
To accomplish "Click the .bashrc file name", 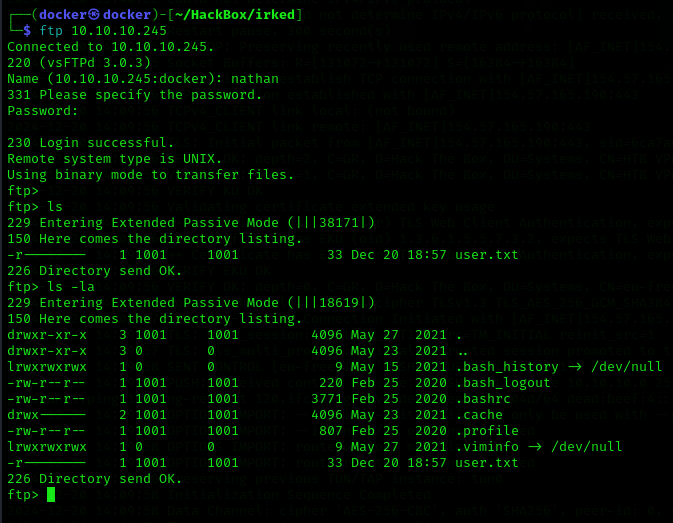I will [x=483, y=399].
